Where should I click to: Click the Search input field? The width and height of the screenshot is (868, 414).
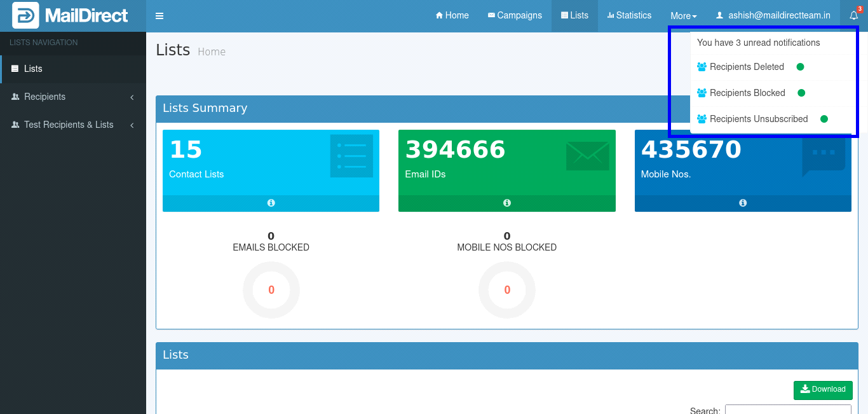pos(788,410)
